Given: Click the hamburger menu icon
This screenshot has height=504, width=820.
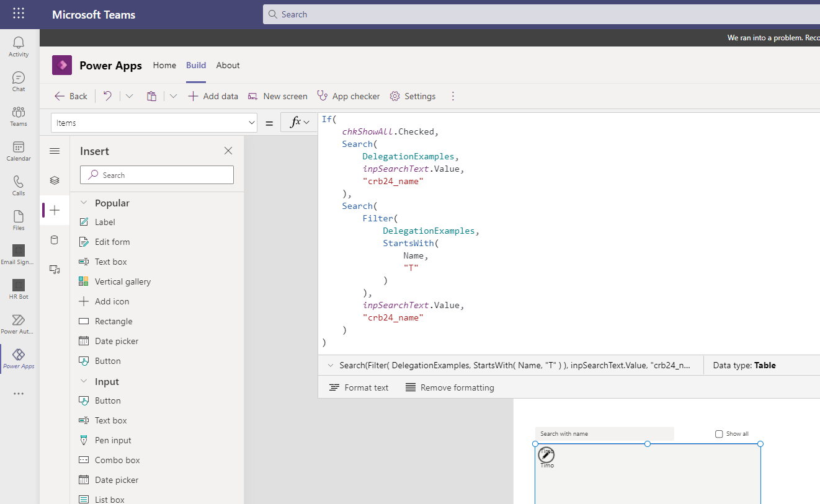Looking at the screenshot, I should 55,151.
